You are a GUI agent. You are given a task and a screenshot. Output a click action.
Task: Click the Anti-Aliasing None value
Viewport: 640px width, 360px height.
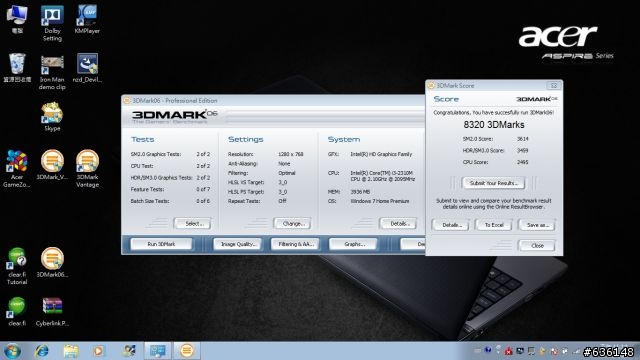284,163
